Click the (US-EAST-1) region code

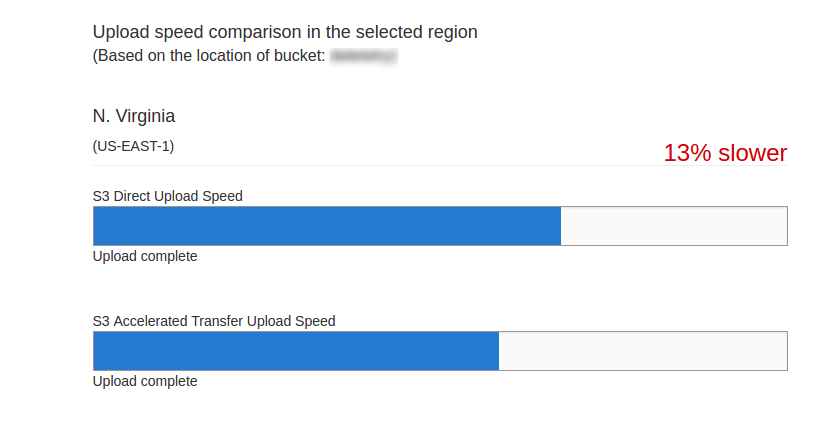133,146
